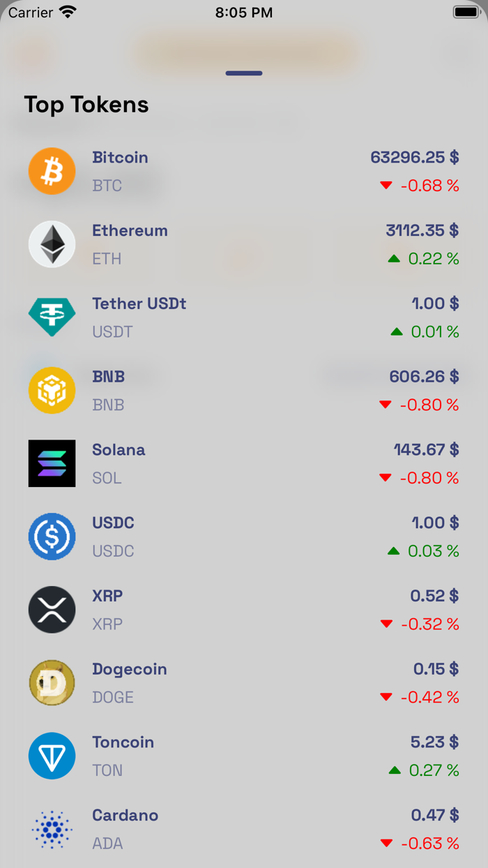The image size is (488, 868).
Task: Tap the Dogecoin coin icon
Action: (52, 682)
